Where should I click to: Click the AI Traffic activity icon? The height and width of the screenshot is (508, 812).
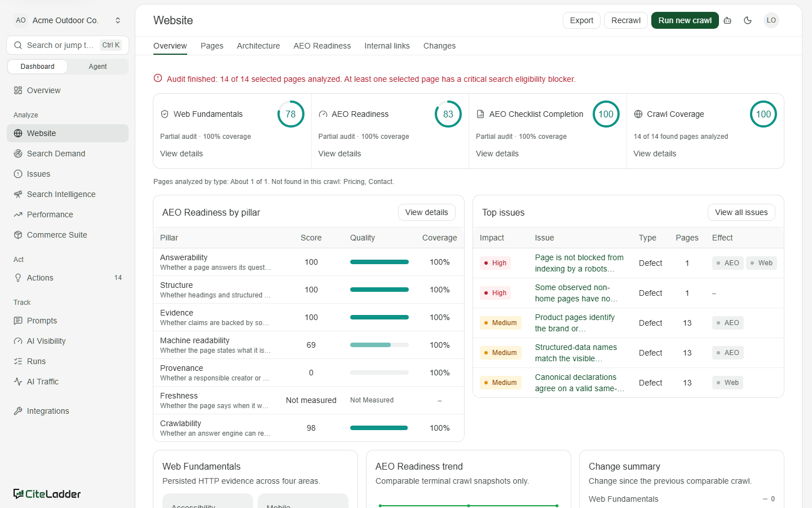pos(18,382)
